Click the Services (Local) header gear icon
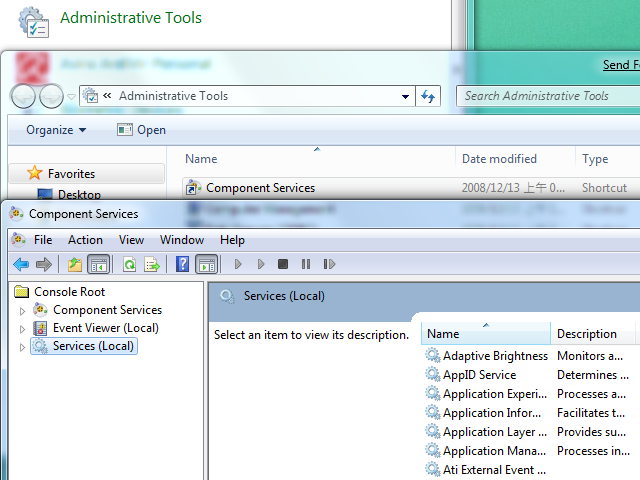The image size is (640, 480). [x=227, y=296]
